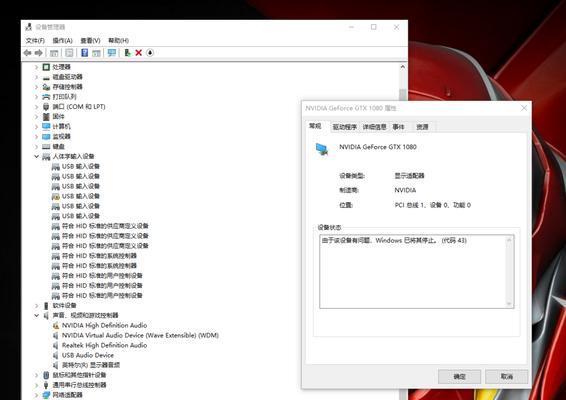Click the NVIDIA GeForce GTX 1080 name in dialog
This screenshot has height=400, width=566.
[378, 147]
